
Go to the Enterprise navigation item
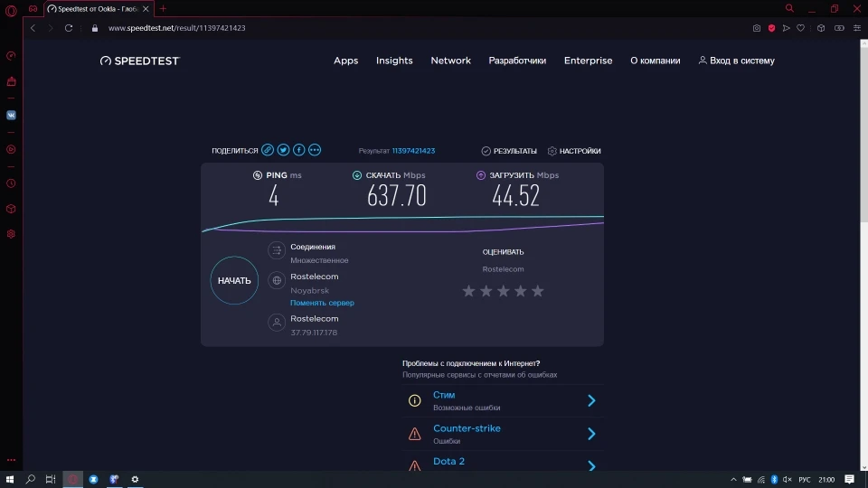tap(588, 61)
